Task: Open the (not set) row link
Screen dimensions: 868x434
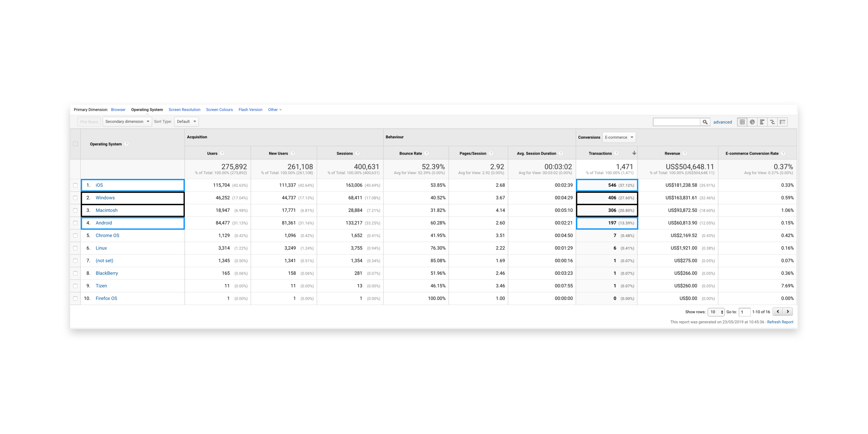Action: click(105, 261)
